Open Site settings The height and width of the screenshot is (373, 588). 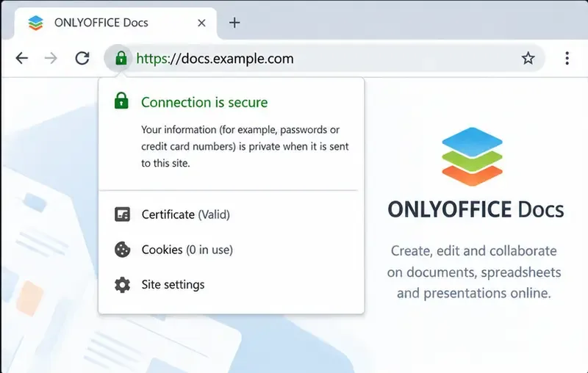coord(173,285)
